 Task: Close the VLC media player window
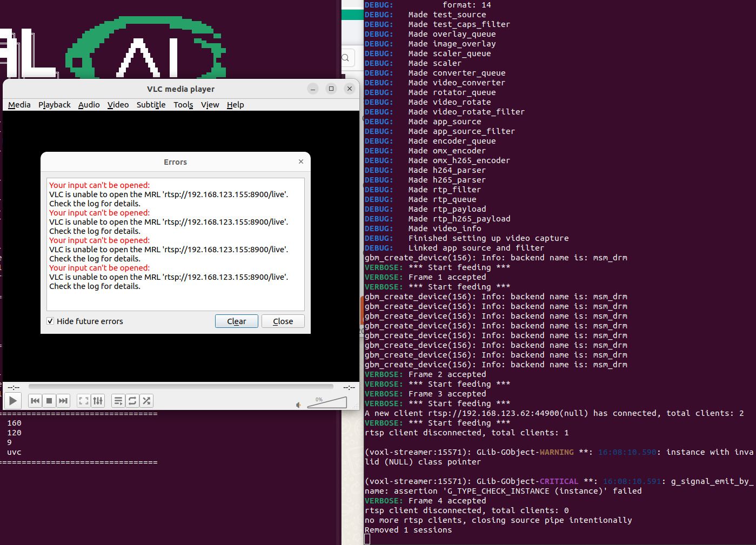point(350,89)
